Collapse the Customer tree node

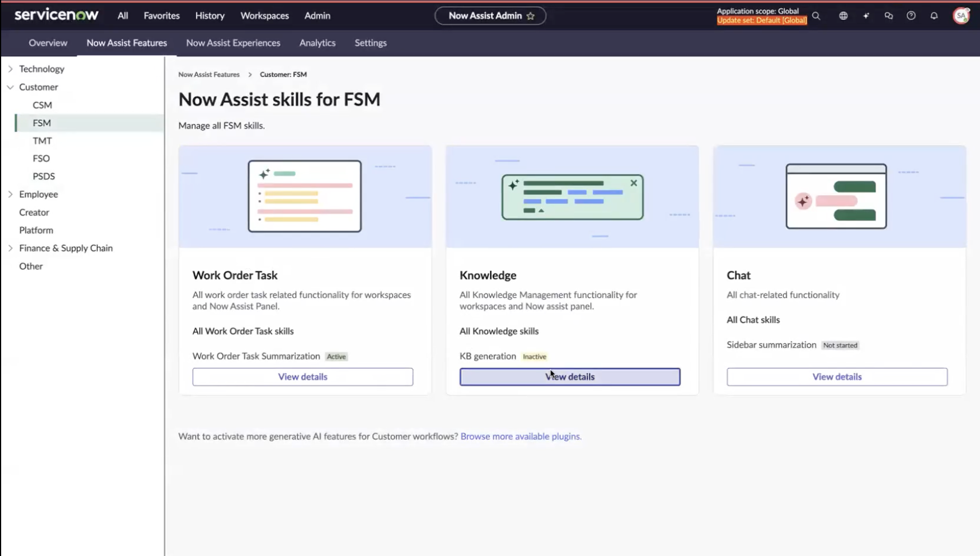tap(10, 87)
